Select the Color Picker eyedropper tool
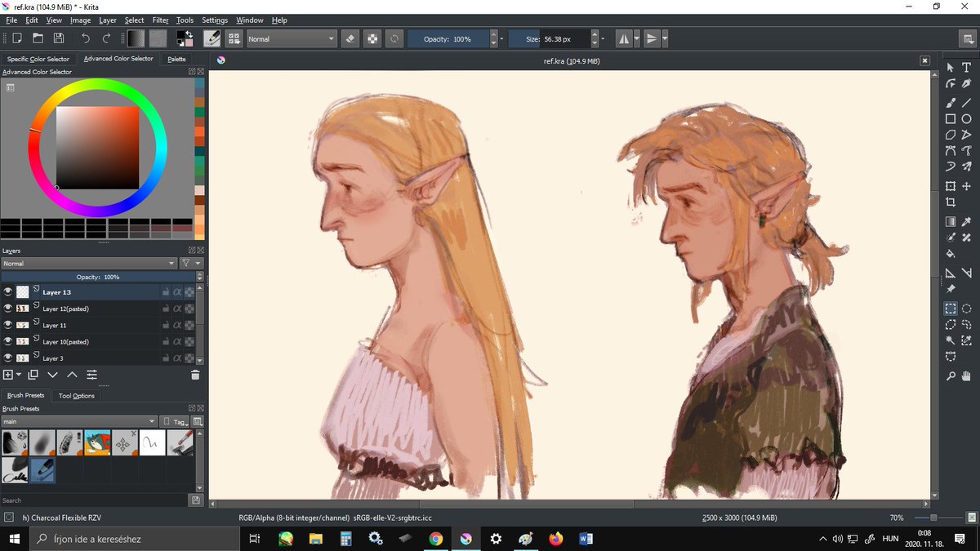Viewport: 980px width, 551px height. coord(967,221)
